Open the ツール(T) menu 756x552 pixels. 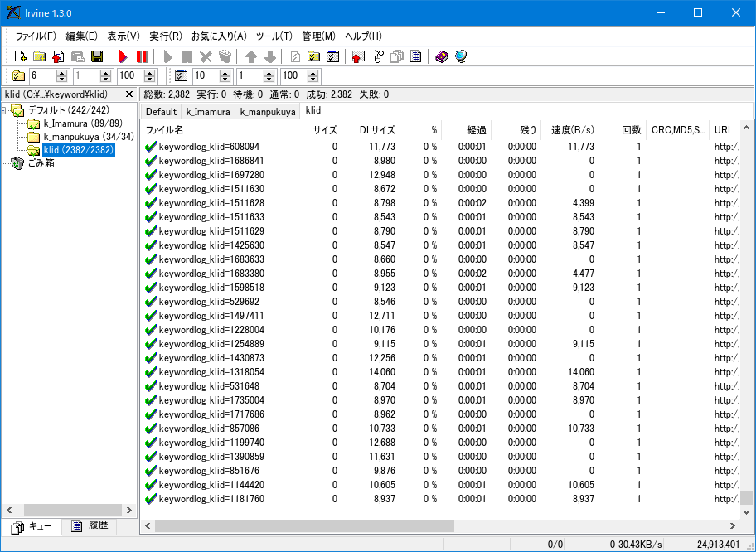[x=274, y=36]
